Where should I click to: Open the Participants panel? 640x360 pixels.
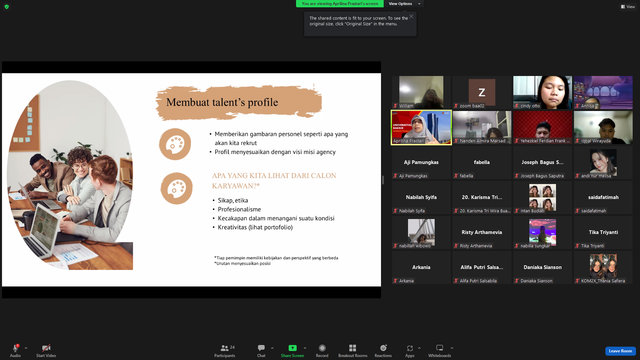tap(225, 350)
